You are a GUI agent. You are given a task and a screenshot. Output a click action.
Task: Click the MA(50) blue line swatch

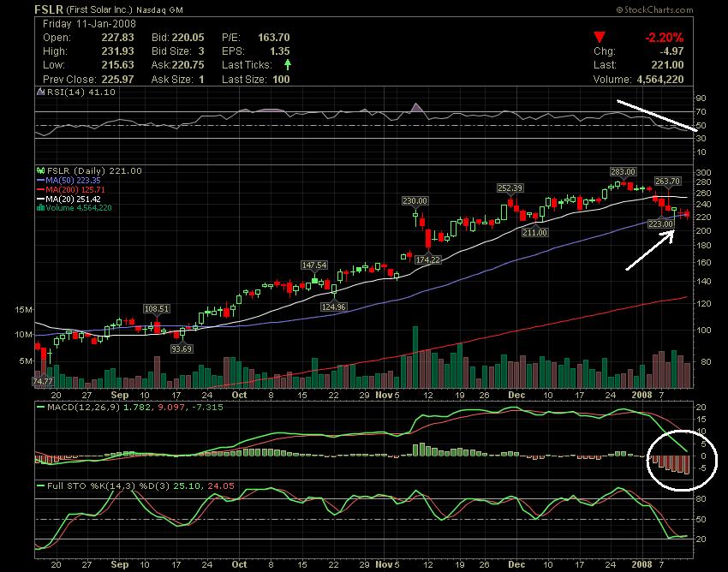pyautogui.click(x=41, y=180)
